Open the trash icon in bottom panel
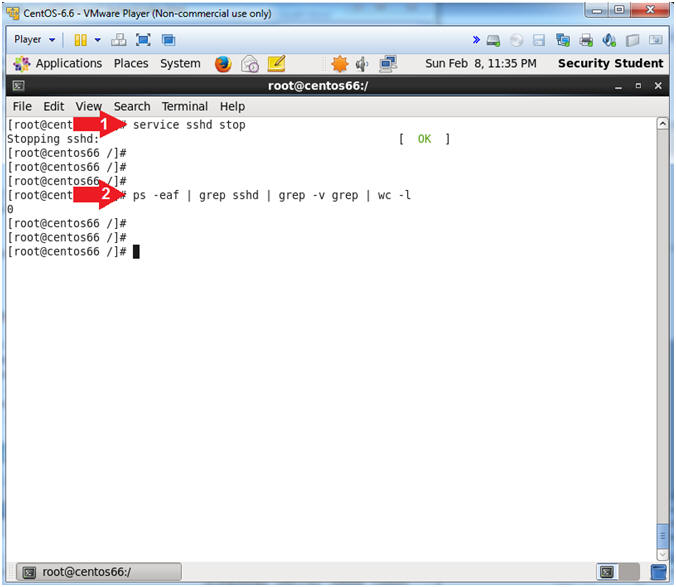This screenshot has height=587, width=676. 658,572
